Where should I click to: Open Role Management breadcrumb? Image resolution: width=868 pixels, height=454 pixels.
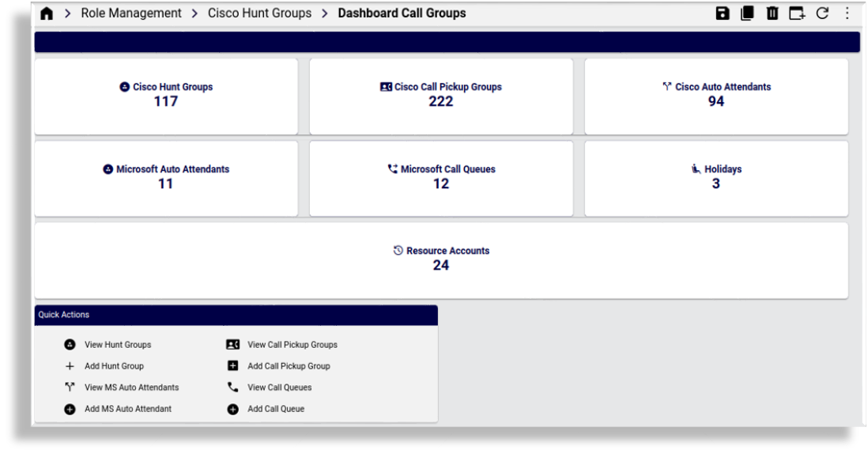click(131, 13)
